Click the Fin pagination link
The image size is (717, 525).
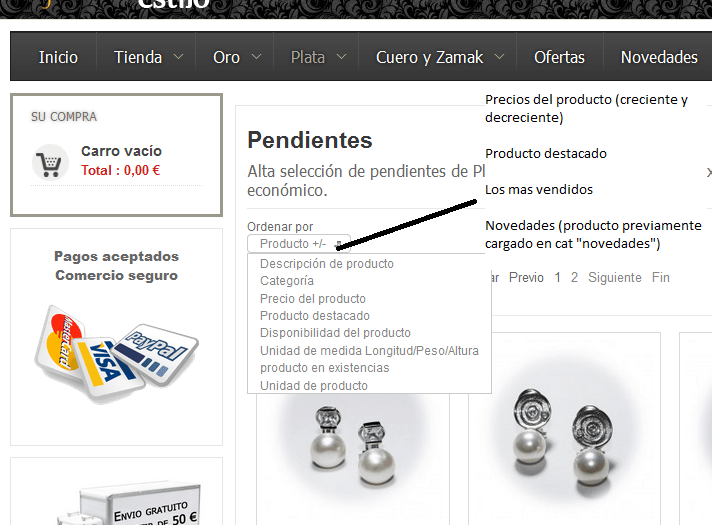click(x=661, y=278)
